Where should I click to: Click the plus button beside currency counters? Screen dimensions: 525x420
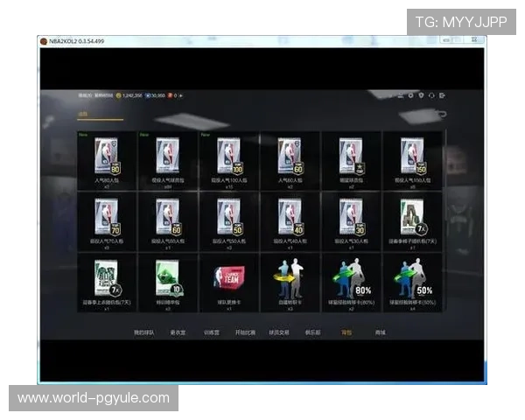tap(180, 94)
